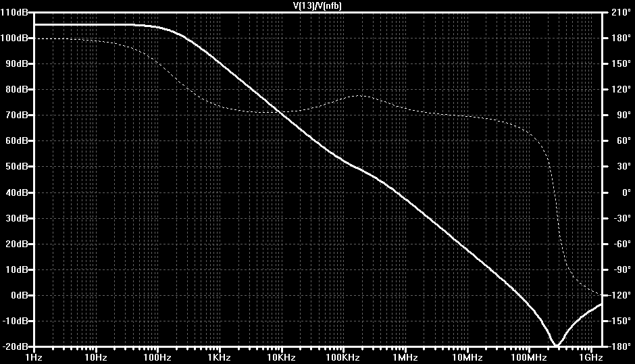Click the 10MHz frequency axis label

click(x=467, y=357)
